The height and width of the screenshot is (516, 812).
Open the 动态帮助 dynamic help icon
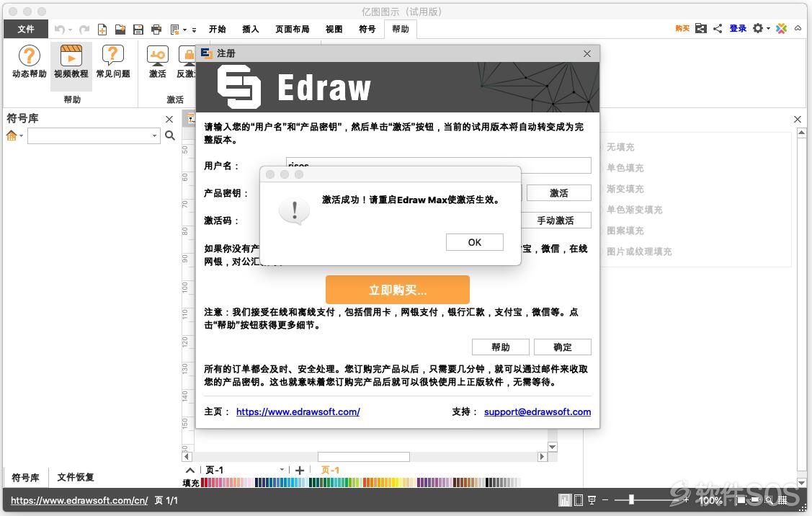30,61
